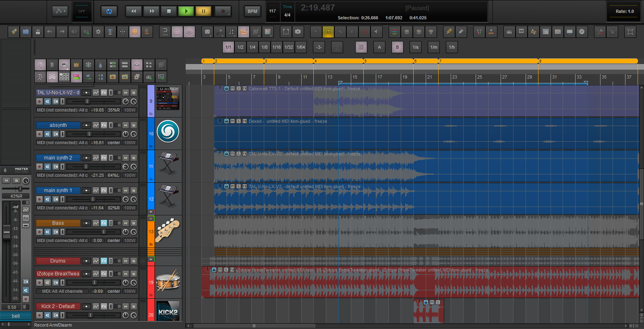This screenshot has height=329, width=644.
Task: Open MIDI input selector on absynth track
Action: 62,143
